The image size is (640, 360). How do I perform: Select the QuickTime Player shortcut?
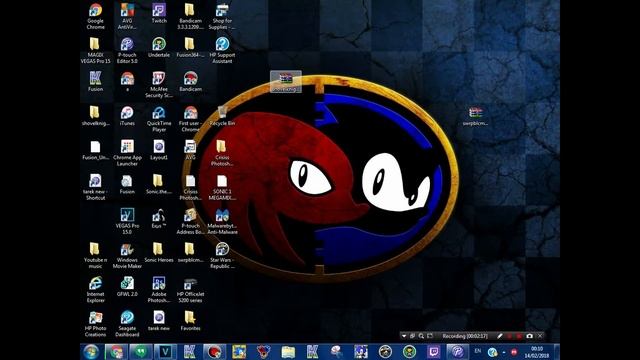click(x=159, y=119)
